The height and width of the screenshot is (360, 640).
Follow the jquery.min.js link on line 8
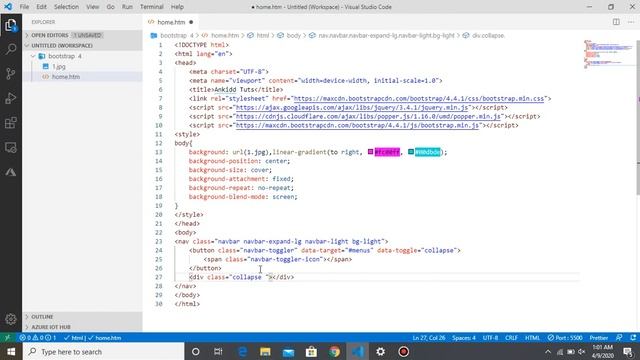pos(352,107)
